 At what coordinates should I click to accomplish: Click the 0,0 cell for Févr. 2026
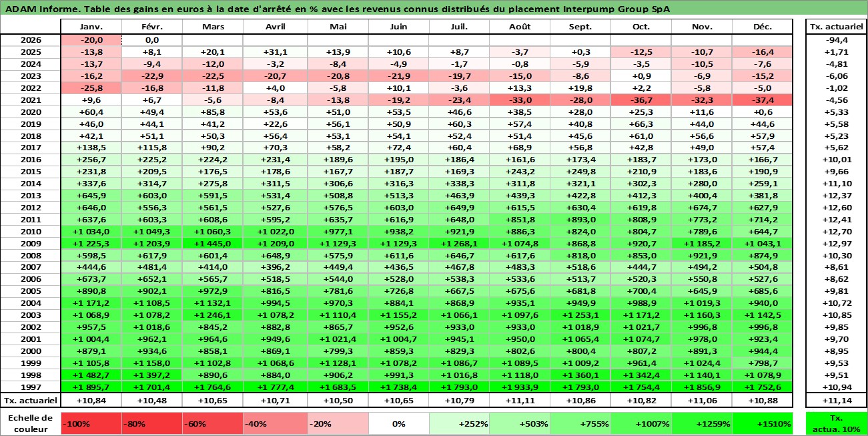(151, 39)
